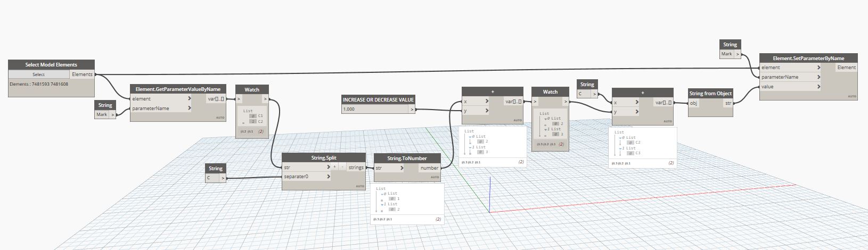This screenshot has height=250, width=868.
Task: Click the 1.000 value field
Action: [x=375, y=109]
